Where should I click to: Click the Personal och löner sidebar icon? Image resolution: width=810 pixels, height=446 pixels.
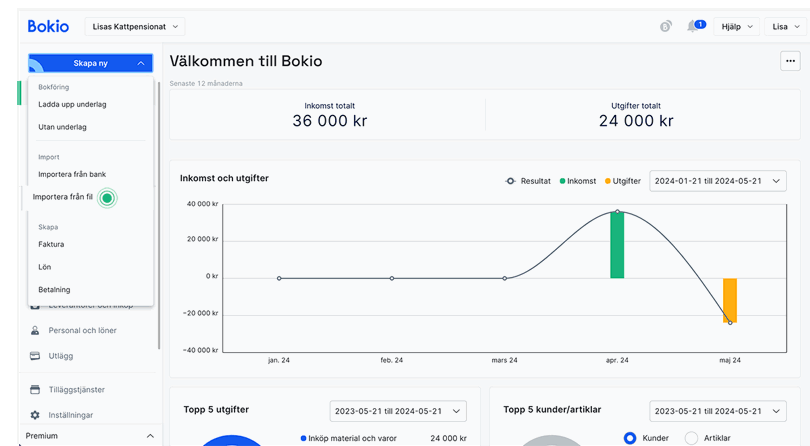pos(36,330)
